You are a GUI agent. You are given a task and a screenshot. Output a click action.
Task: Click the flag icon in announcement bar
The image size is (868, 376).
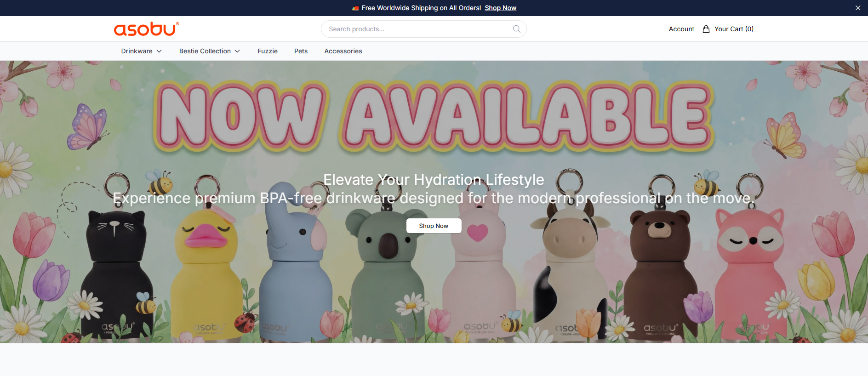[355, 8]
